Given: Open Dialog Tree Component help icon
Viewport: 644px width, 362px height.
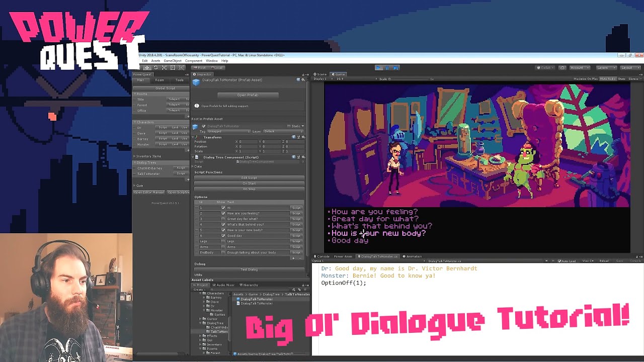Looking at the screenshot, I should pyautogui.click(x=293, y=157).
